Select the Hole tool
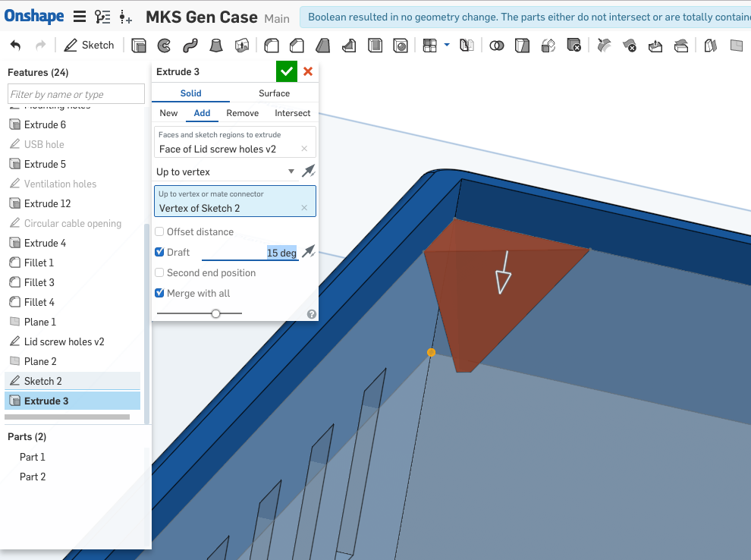Screen dimensions: 751x560 point(401,46)
